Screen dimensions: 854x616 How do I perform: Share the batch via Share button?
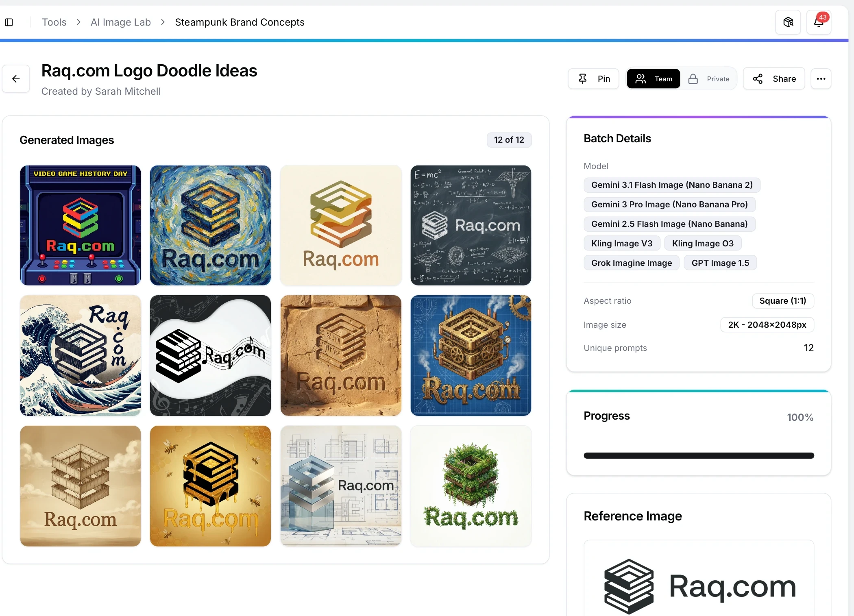click(x=774, y=78)
